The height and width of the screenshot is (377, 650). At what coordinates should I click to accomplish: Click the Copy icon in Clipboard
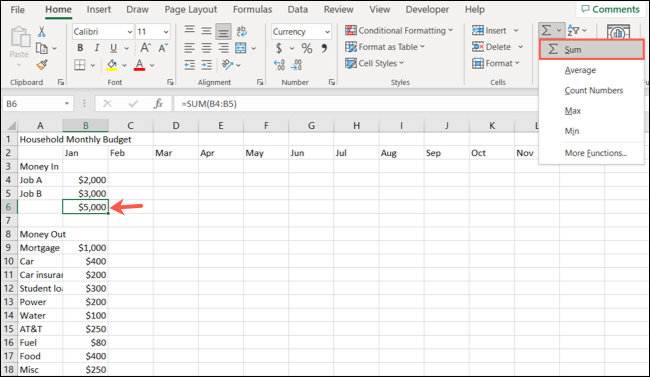click(x=41, y=48)
